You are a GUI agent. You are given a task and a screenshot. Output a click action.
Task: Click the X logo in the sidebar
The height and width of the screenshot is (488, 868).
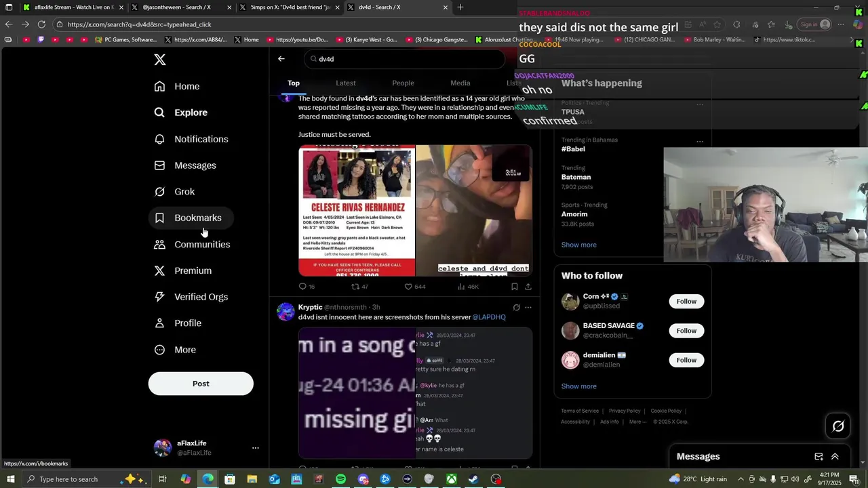coord(160,60)
